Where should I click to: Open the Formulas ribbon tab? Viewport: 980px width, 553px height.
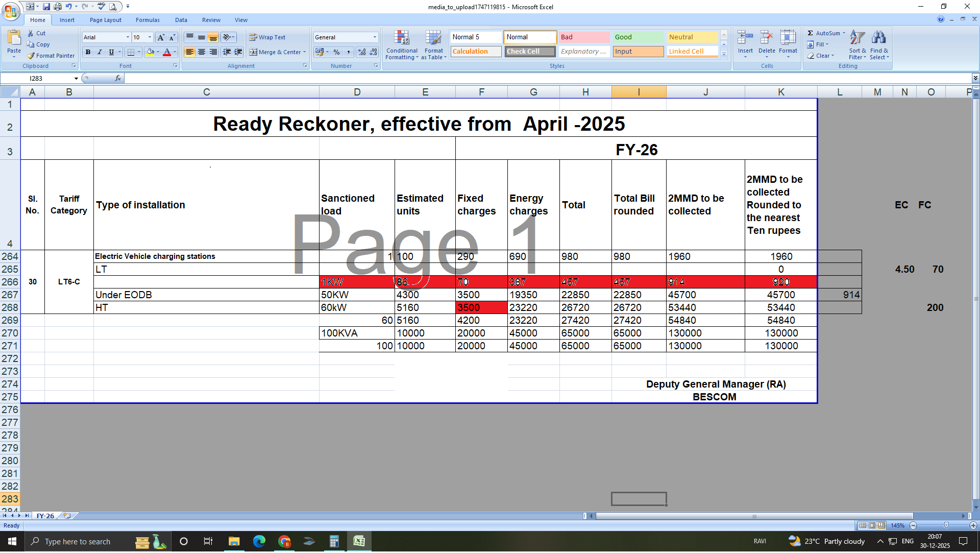(x=148, y=20)
